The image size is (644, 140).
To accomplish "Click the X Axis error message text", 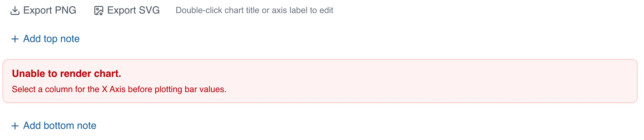I will (x=119, y=89).
